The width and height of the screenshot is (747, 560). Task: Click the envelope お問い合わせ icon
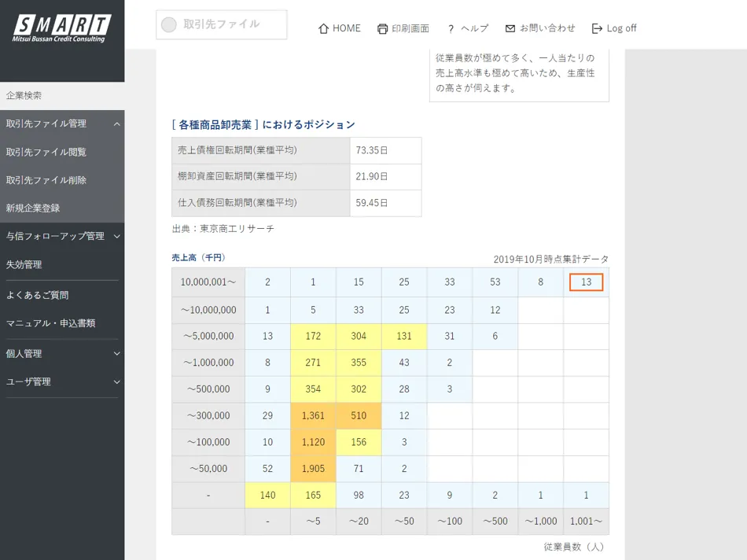pos(510,28)
